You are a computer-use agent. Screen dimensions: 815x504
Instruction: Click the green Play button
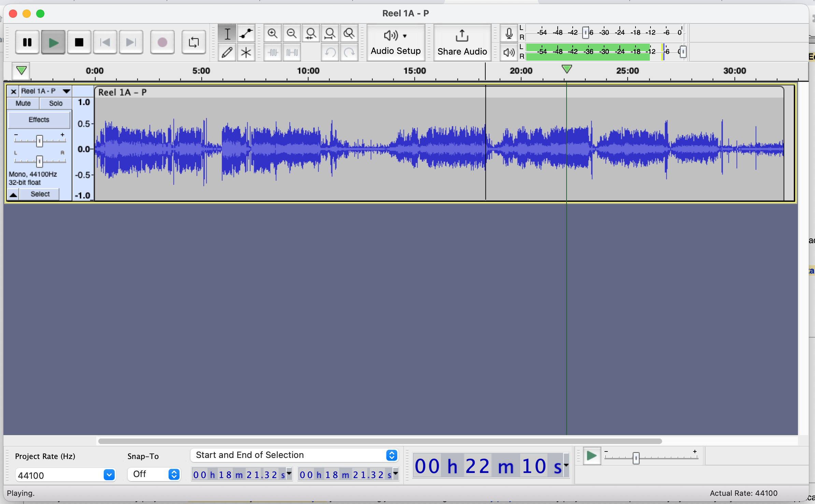pyautogui.click(x=53, y=42)
